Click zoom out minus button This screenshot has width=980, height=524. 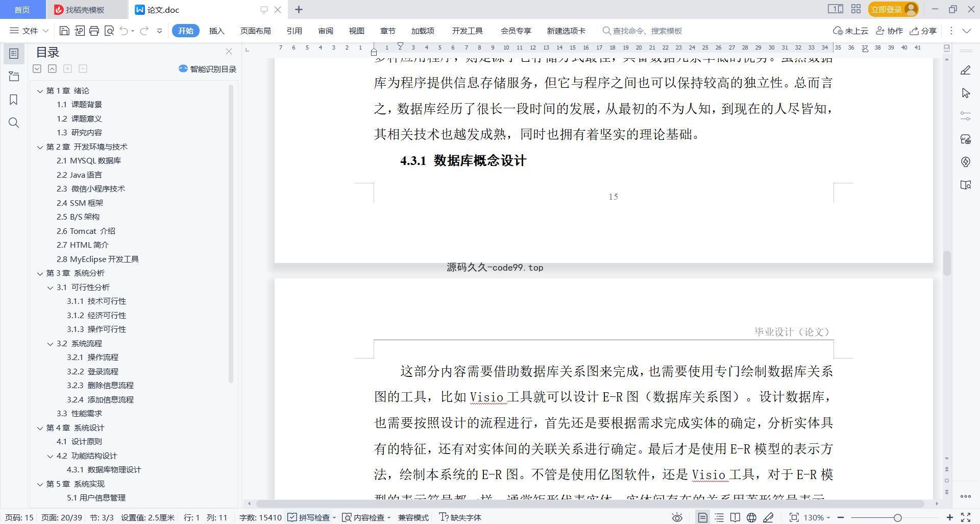(841, 517)
